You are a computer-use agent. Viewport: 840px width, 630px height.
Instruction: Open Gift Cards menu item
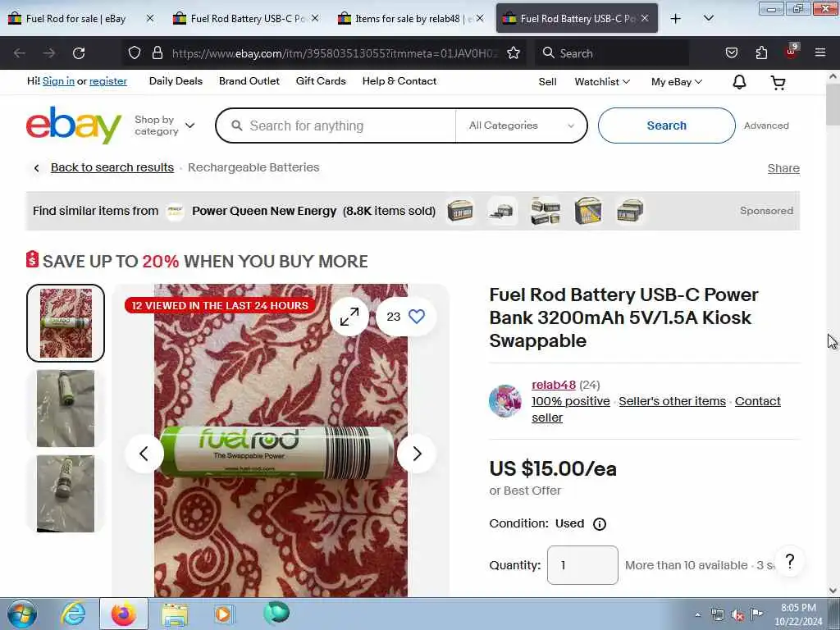pyautogui.click(x=321, y=81)
